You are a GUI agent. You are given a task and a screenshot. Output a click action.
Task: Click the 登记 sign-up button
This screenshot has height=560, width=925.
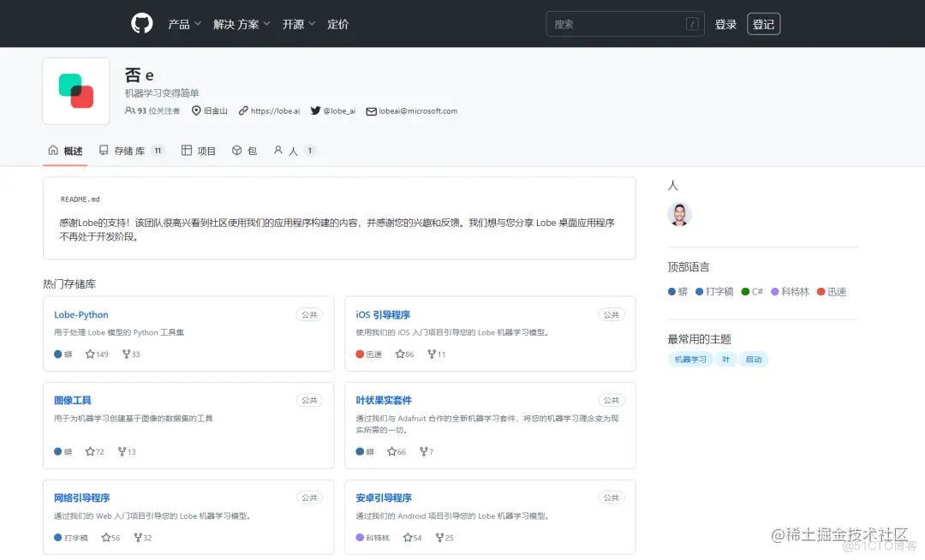pyautogui.click(x=763, y=24)
